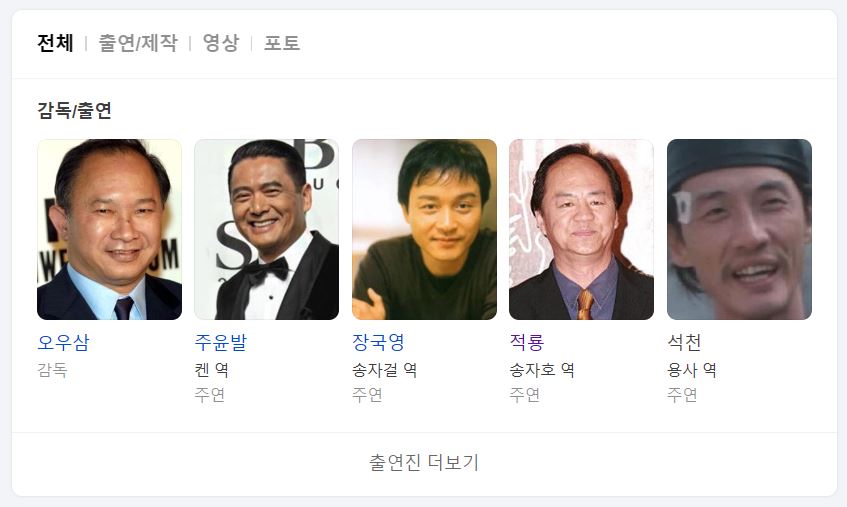Follow the 오우삼 name link
This screenshot has width=847, height=507.
(63, 342)
